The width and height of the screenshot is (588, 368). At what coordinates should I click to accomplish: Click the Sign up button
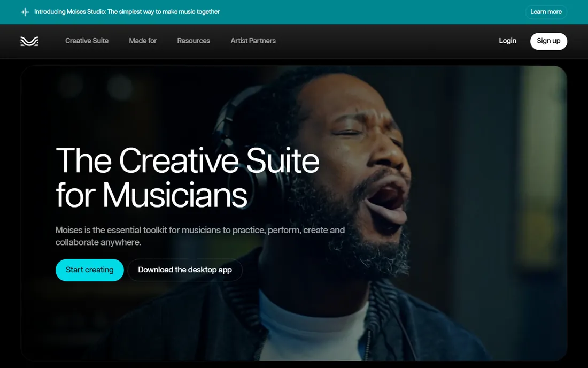pos(548,41)
